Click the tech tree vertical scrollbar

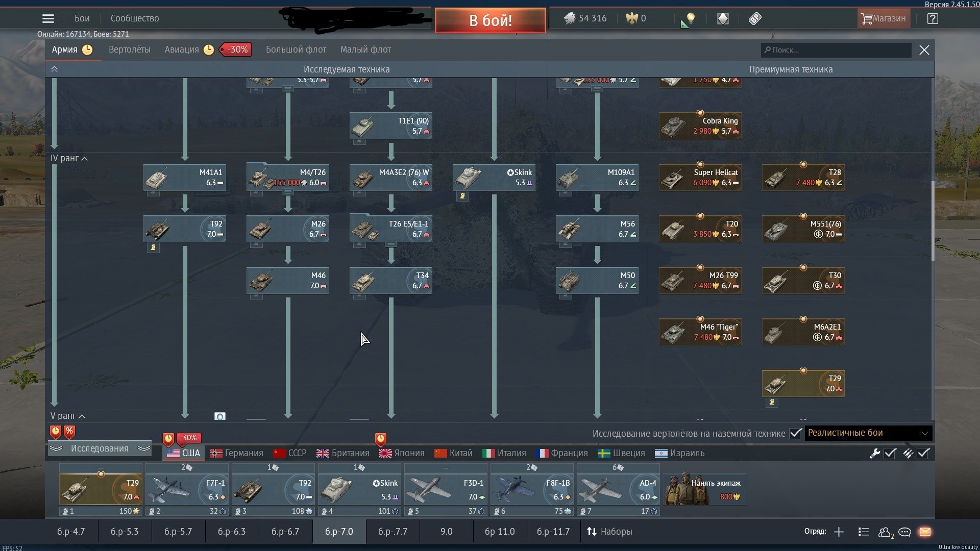pos(933,220)
